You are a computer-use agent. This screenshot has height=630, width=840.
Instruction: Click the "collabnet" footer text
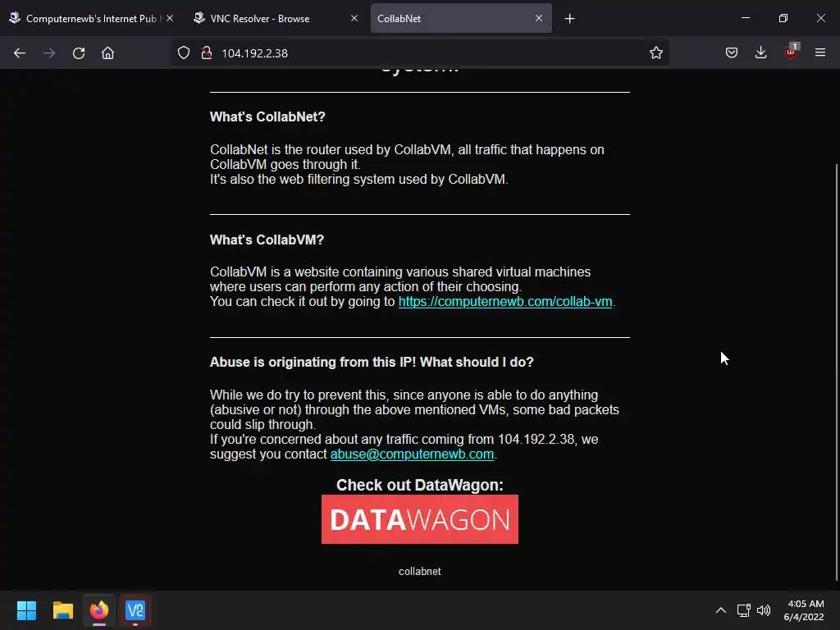tap(419, 572)
